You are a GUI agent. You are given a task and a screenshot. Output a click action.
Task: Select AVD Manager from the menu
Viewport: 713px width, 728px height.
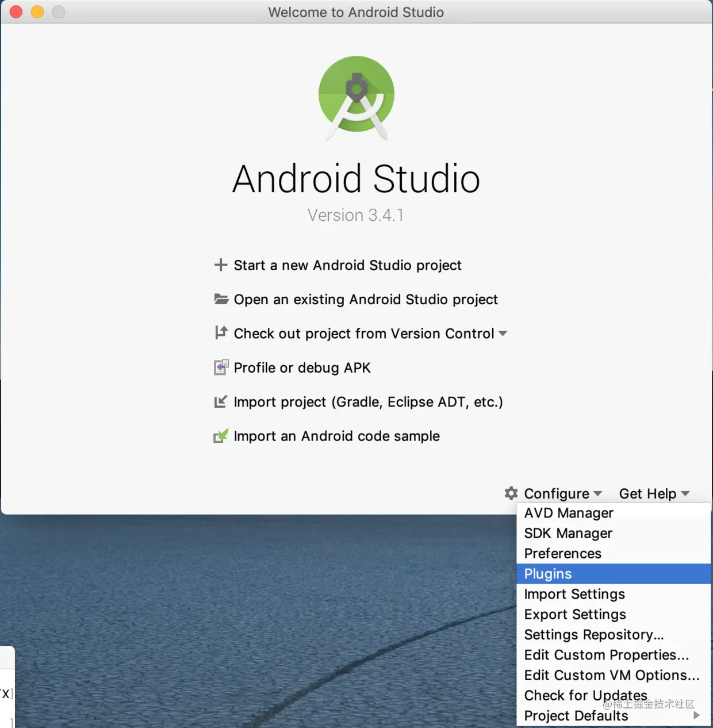pos(568,513)
